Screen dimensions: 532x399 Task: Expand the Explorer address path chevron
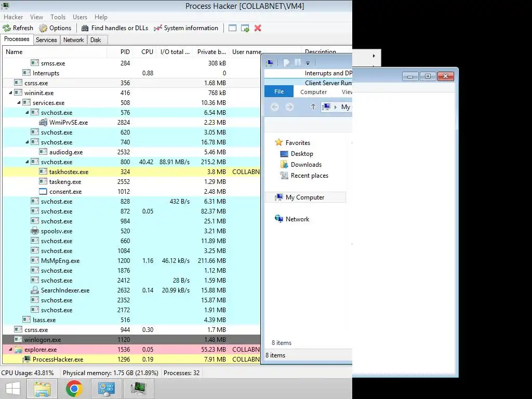click(336, 107)
